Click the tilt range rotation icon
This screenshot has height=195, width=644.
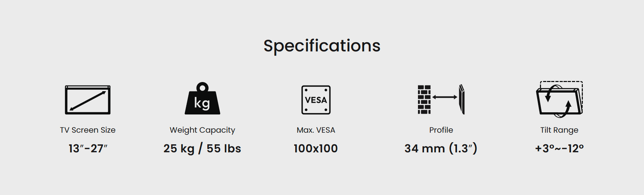tap(559, 99)
